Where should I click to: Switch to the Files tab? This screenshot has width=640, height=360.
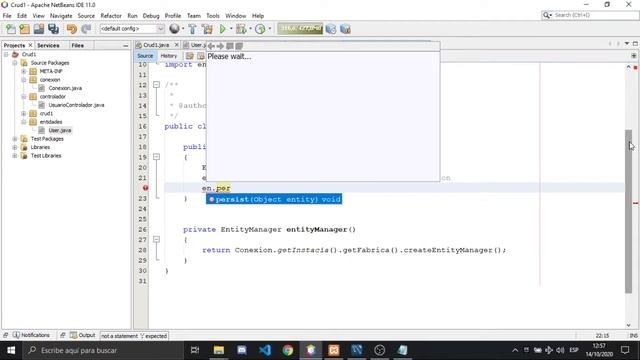(x=78, y=45)
